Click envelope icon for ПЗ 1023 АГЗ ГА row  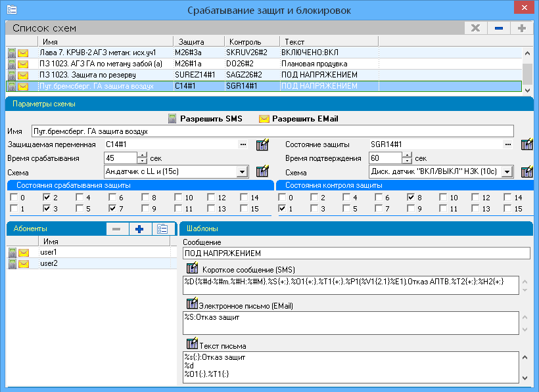click(23, 64)
